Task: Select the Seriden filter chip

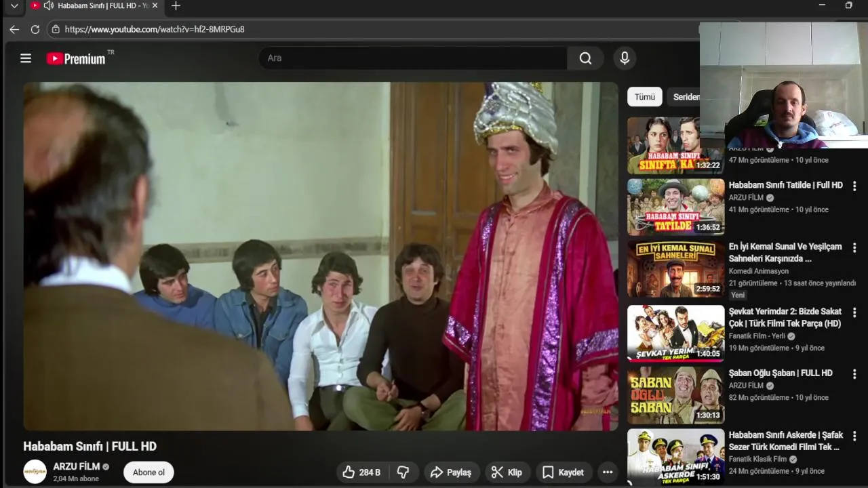Action: tap(684, 97)
